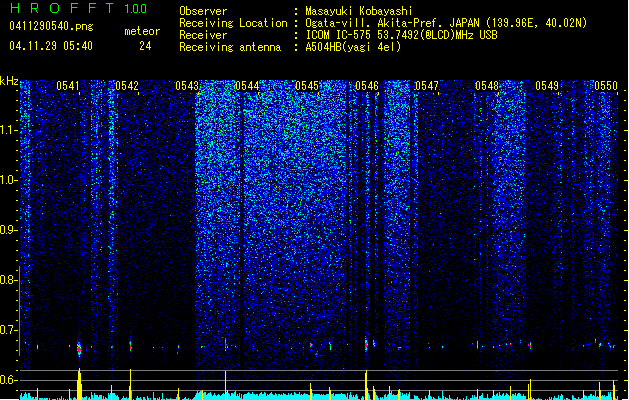629x400 pixels.
Task: Click the HROFFT 1.0.0 title text
Action: coord(79,8)
